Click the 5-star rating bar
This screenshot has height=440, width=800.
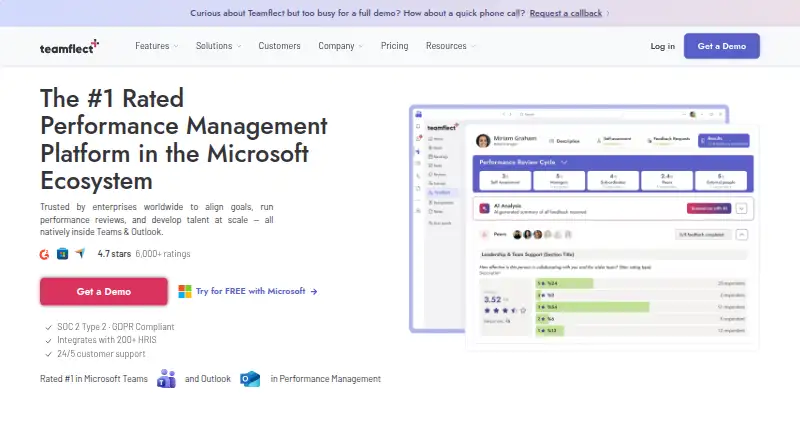point(564,283)
